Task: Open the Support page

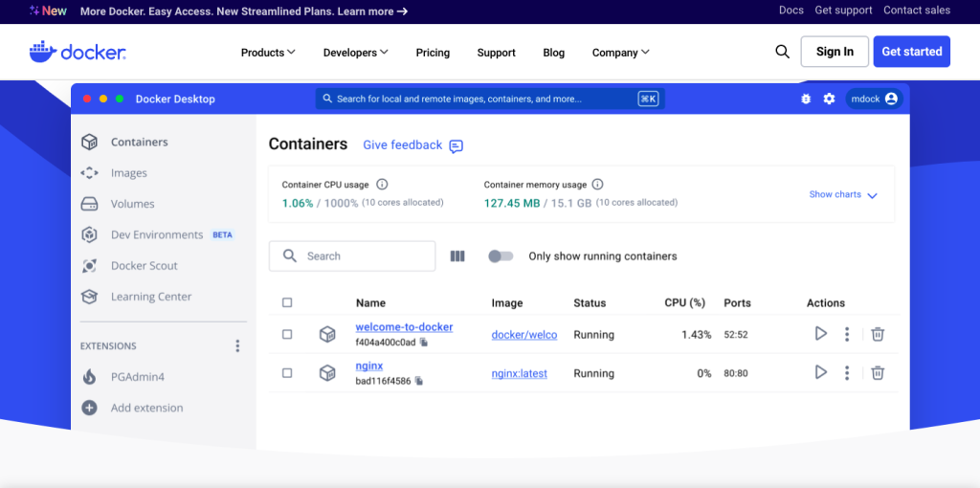Action: coord(497,53)
